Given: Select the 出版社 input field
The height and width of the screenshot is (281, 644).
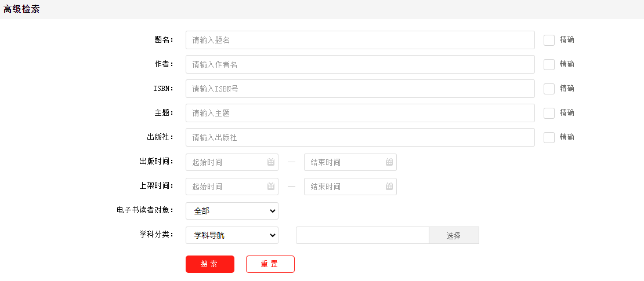Looking at the screenshot, I should click(x=360, y=137).
